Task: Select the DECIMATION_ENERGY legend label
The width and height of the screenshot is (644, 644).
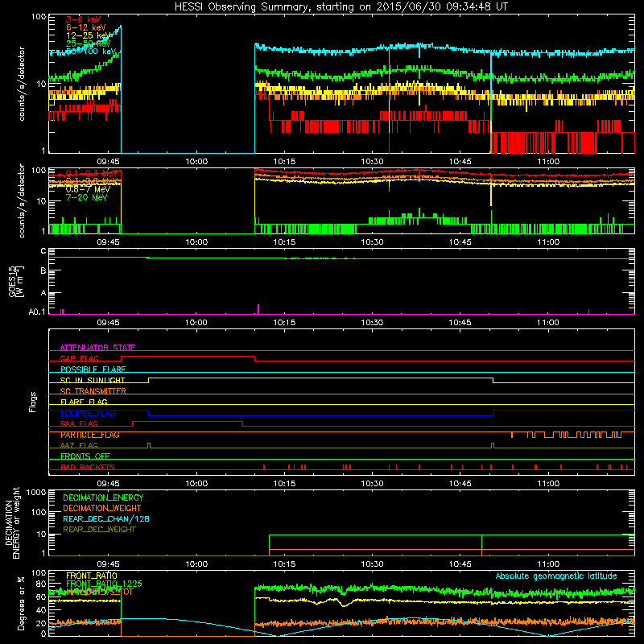Action: [103, 497]
